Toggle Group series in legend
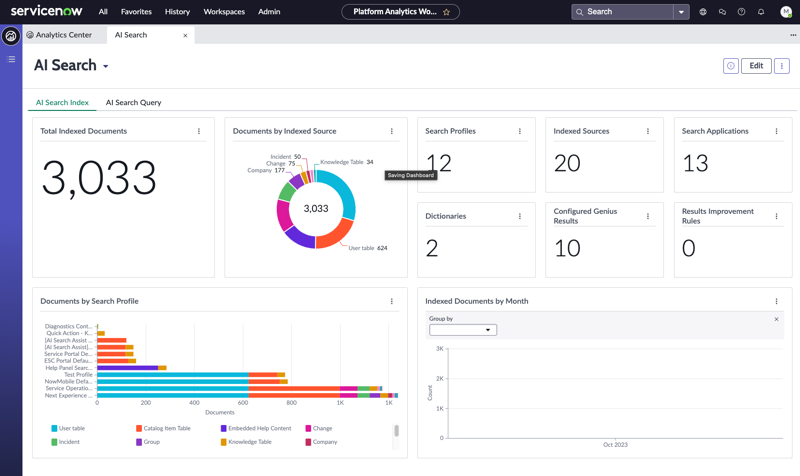This screenshot has width=800, height=476. 148,442
